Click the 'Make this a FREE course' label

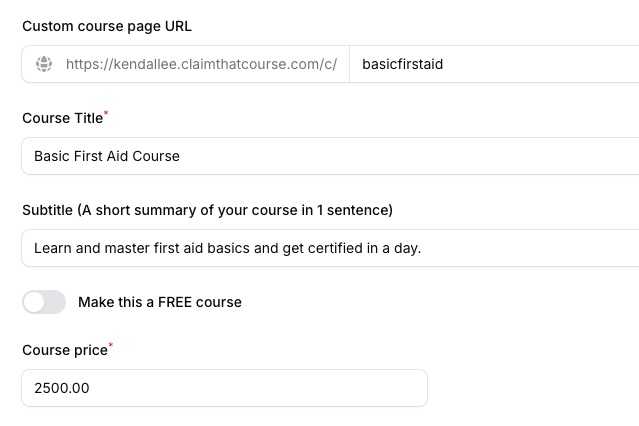pos(160,302)
